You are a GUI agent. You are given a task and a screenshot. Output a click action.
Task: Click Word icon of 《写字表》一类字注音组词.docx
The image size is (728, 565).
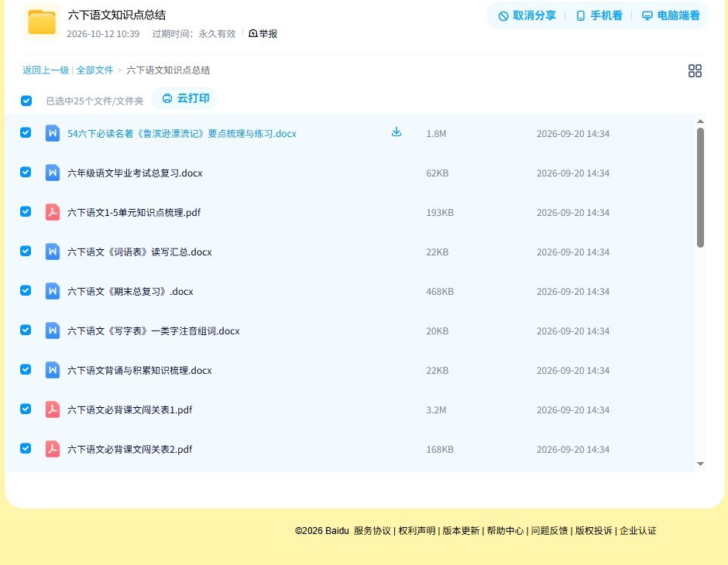53,330
